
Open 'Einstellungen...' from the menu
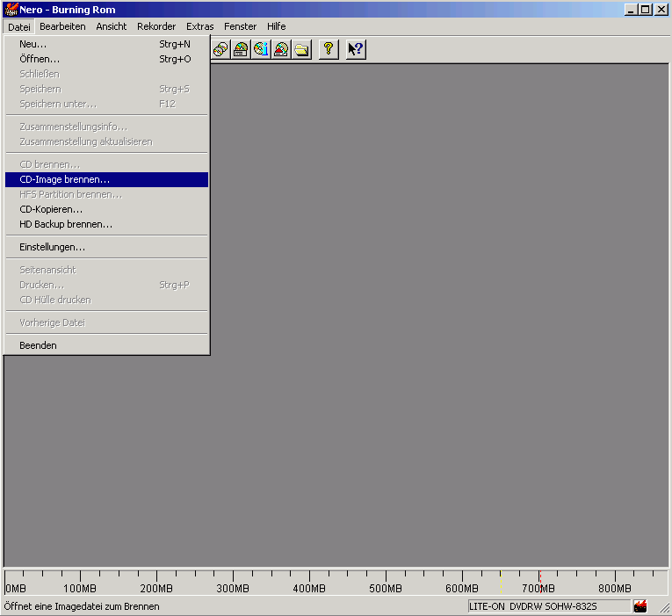52,247
